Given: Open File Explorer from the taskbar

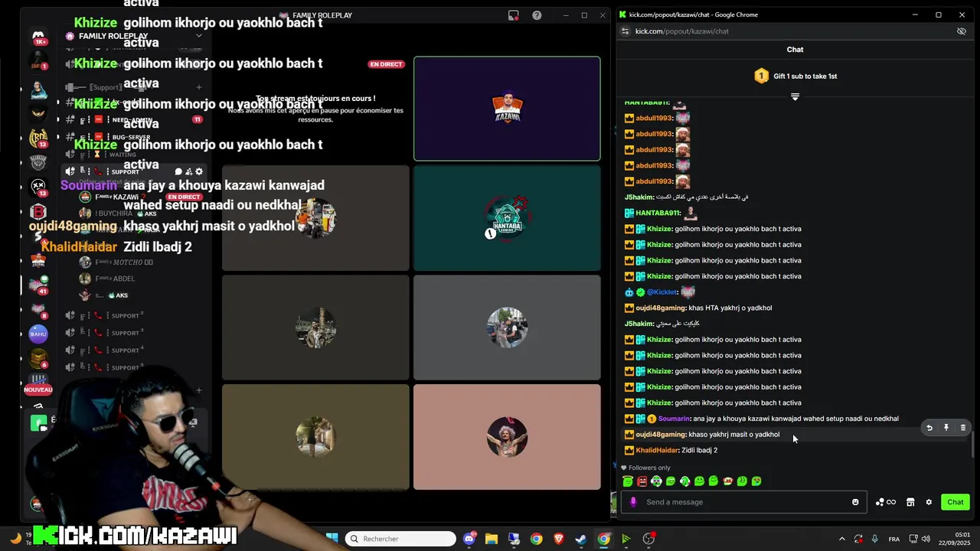Looking at the screenshot, I should coord(492,539).
